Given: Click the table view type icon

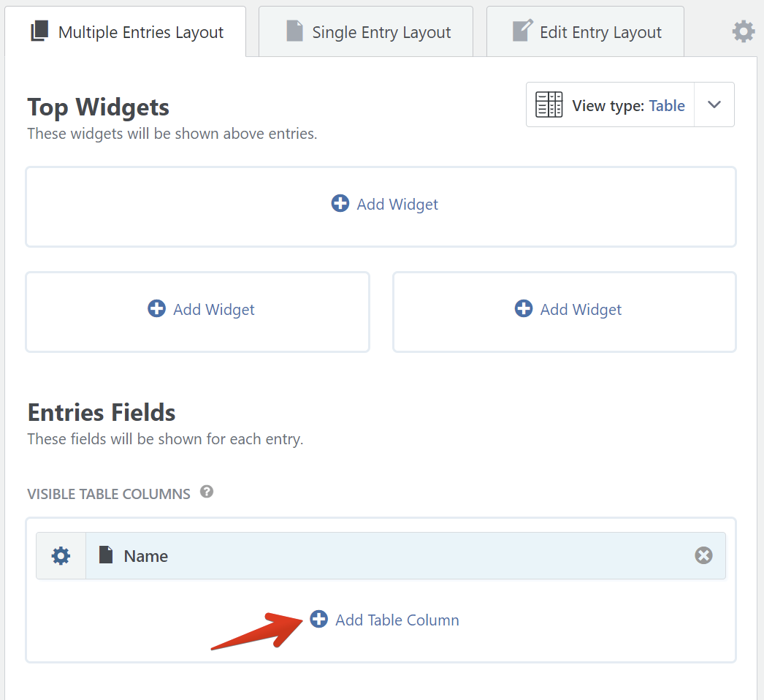Looking at the screenshot, I should click(x=549, y=105).
